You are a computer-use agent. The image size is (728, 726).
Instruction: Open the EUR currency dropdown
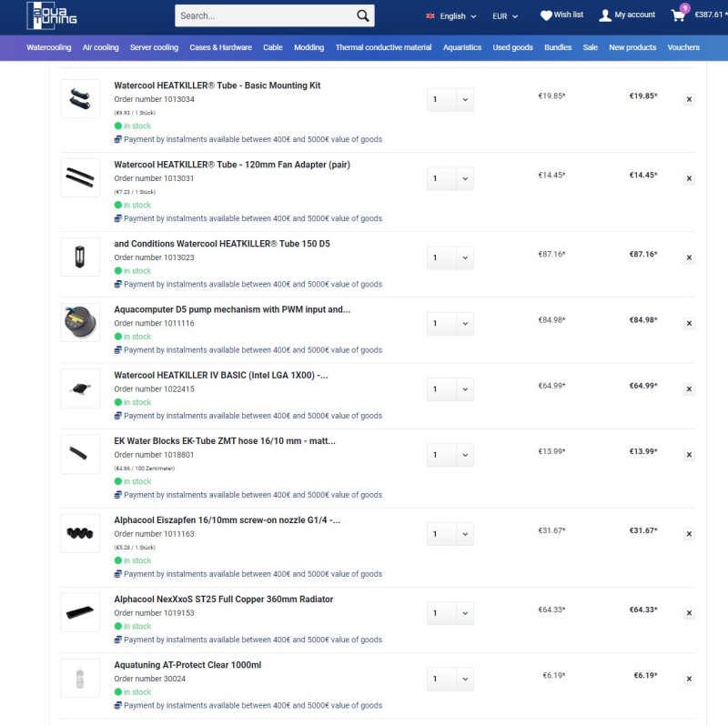[x=505, y=16]
